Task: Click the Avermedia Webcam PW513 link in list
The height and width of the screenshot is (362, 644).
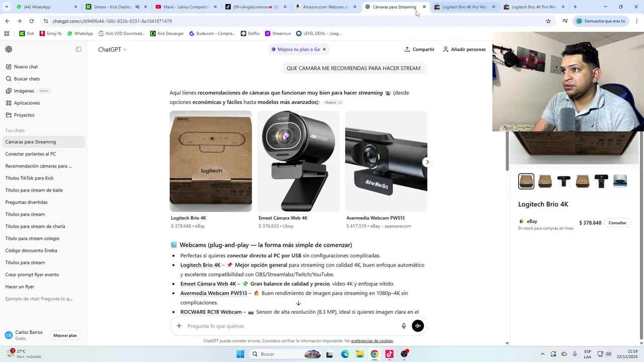Action: (x=214, y=293)
